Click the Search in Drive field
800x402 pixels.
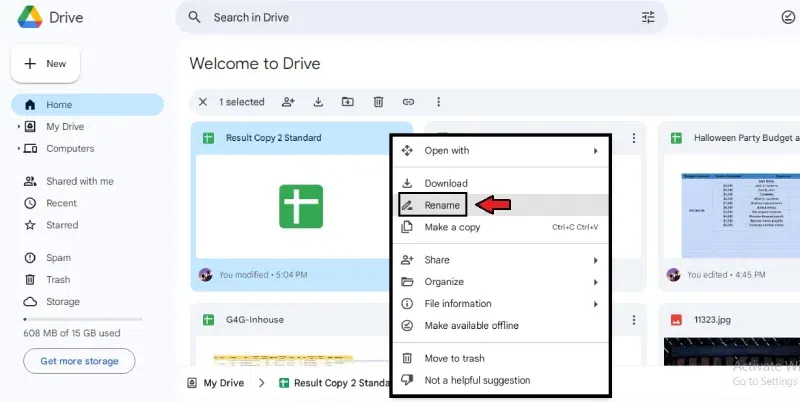[421, 17]
